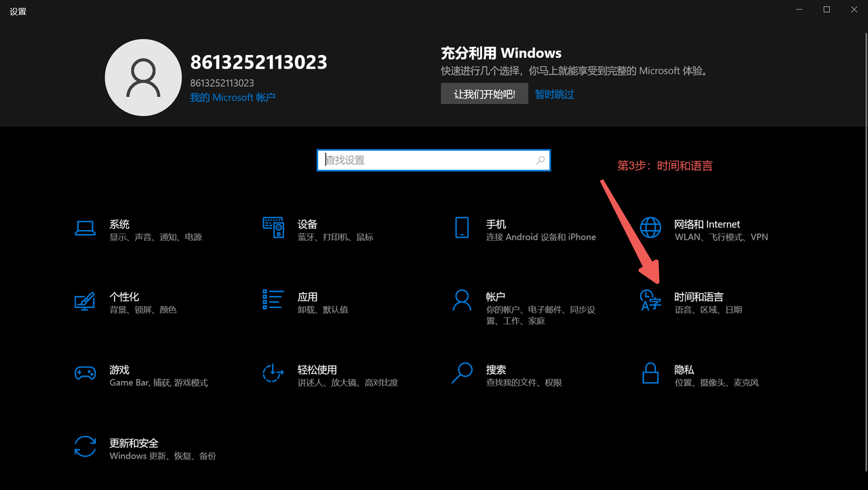Click the 蓝牙、打印机、鼠标 description
This screenshot has width=868, height=490.
(335, 237)
